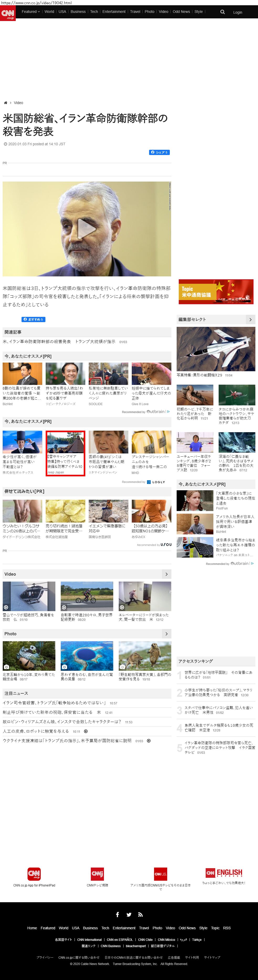This screenshot has height=980, width=258.
Task: Expand the Video section arrow
Action: click(x=166, y=574)
